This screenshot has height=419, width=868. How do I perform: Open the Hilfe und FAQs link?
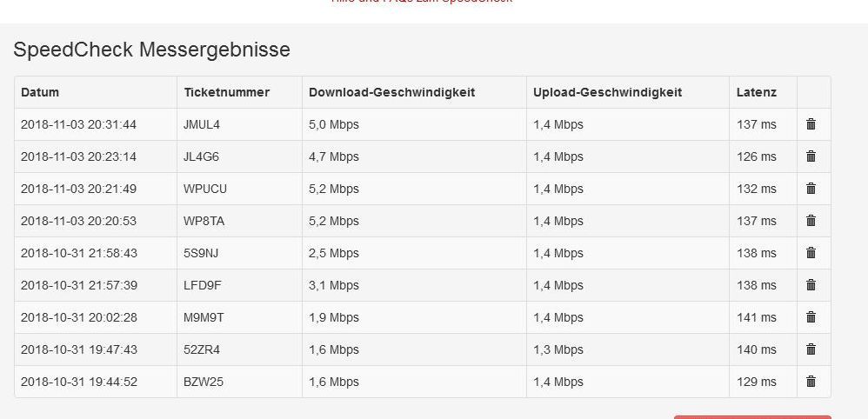(x=422, y=2)
